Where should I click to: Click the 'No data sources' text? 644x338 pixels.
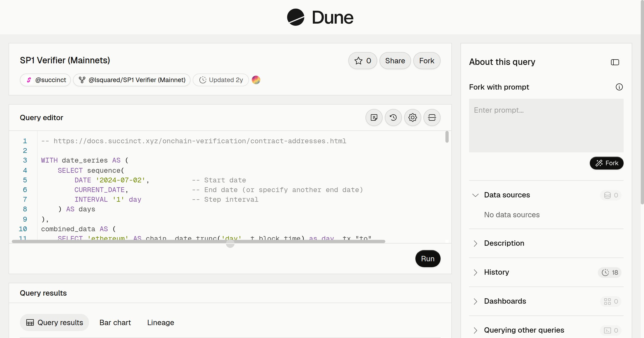click(512, 215)
